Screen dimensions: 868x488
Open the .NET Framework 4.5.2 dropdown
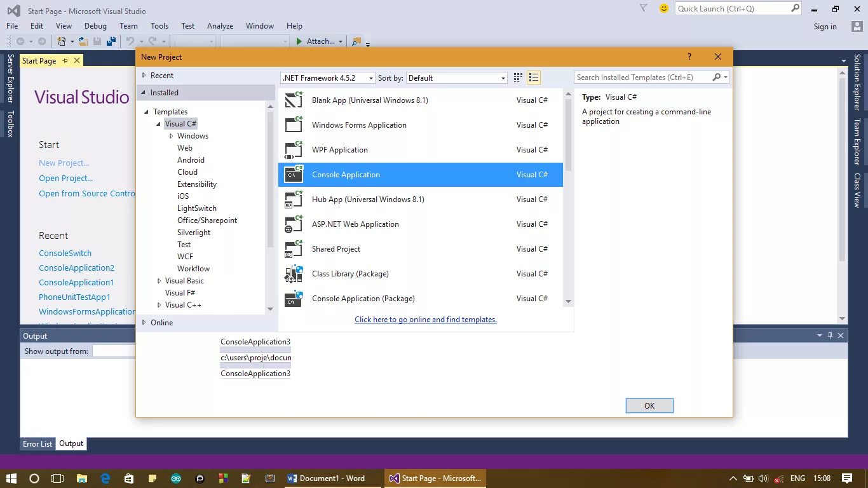(328, 78)
